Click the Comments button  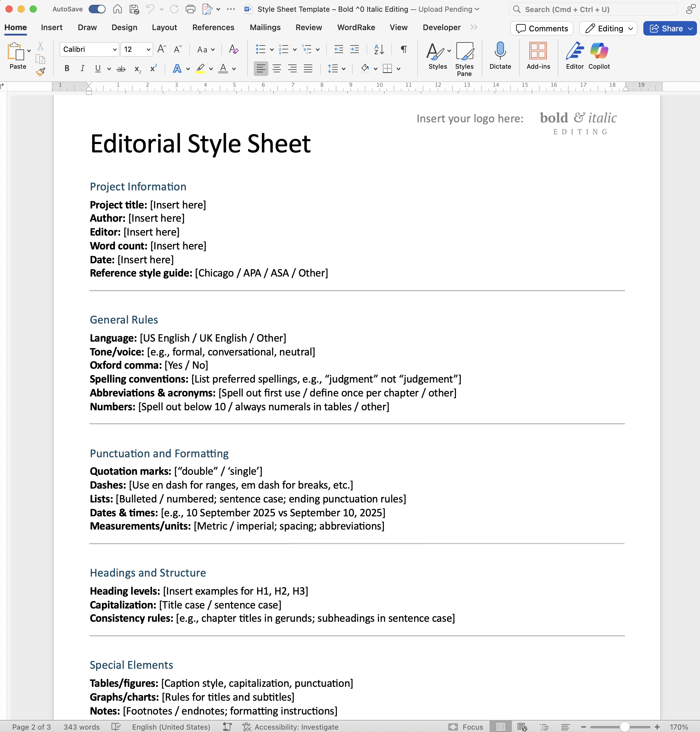click(x=541, y=28)
